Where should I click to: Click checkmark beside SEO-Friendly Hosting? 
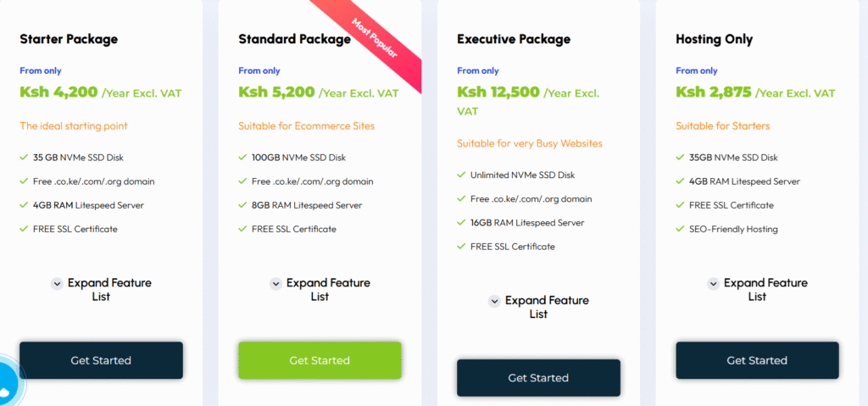pos(680,229)
